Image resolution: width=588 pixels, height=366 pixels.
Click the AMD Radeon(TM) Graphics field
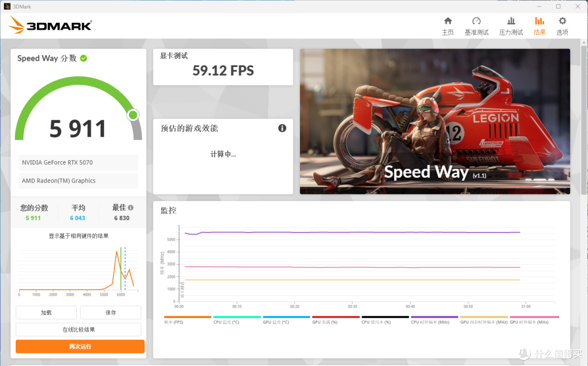[x=78, y=181]
